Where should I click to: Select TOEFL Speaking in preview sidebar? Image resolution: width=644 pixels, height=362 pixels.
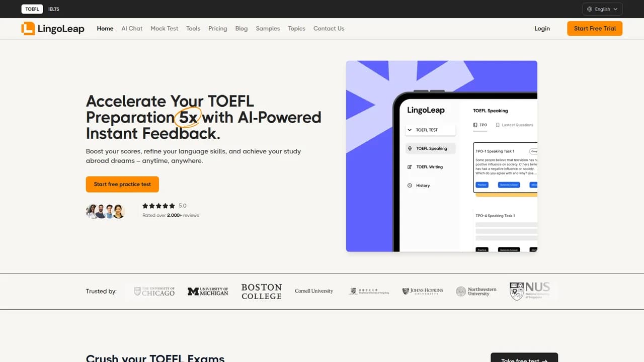point(431,148)
